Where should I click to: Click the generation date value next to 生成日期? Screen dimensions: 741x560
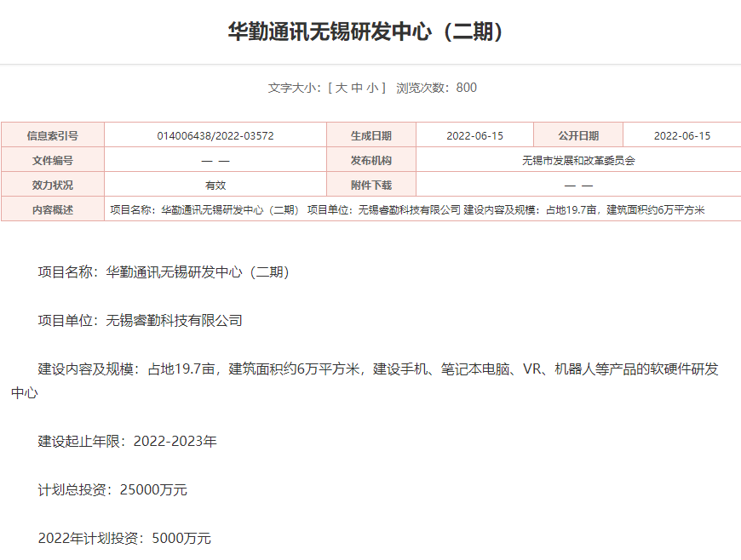[474, 135]
